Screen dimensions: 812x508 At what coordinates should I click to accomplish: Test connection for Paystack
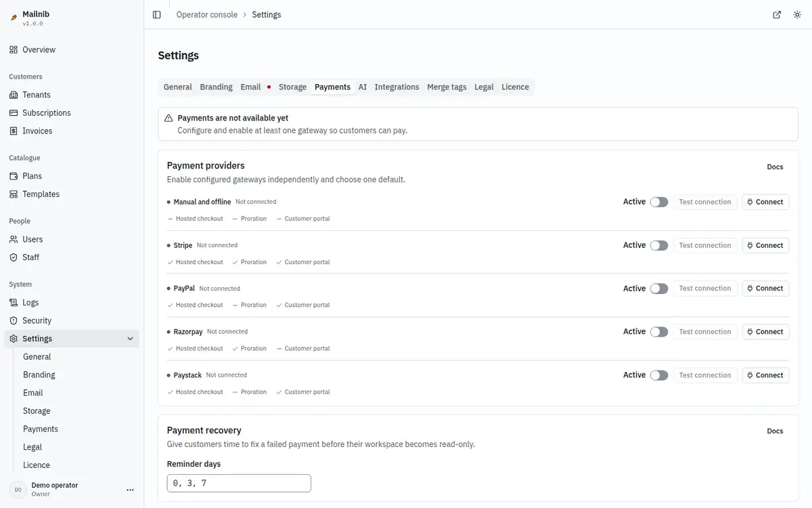705,375
